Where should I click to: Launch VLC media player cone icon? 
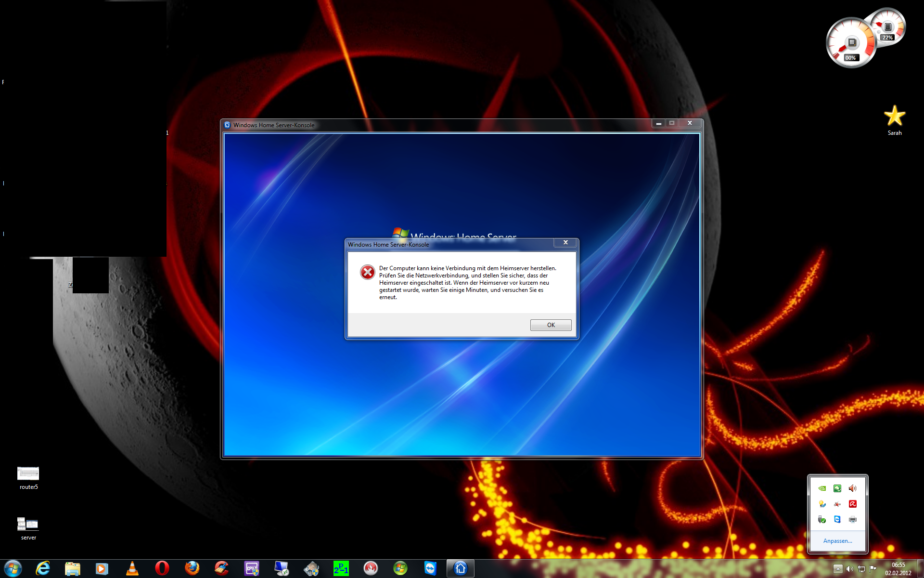point(132,569)
